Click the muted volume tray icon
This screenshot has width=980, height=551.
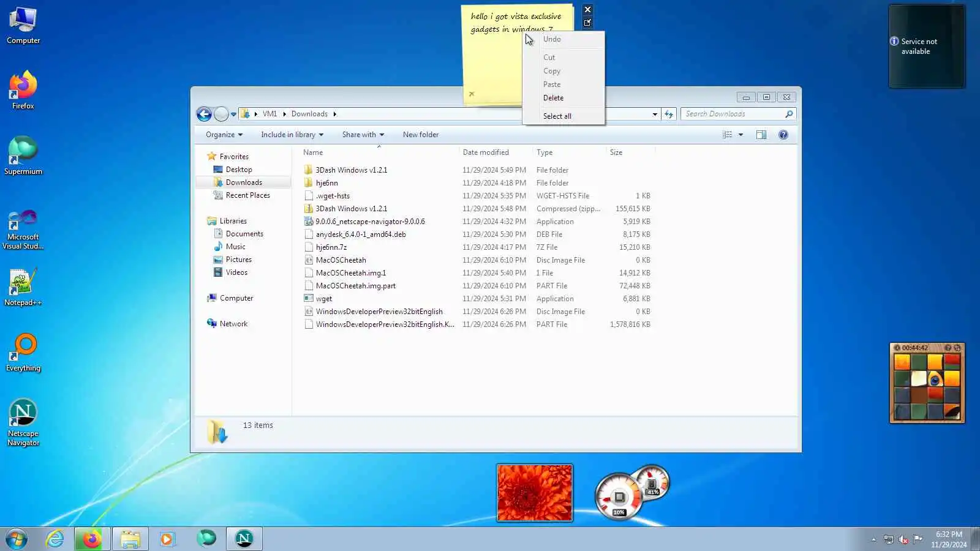tap(903, 539)
